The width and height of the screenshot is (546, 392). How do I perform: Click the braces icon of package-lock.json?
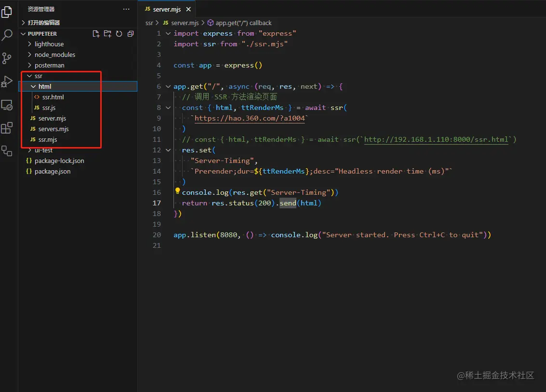coord(29,161)
